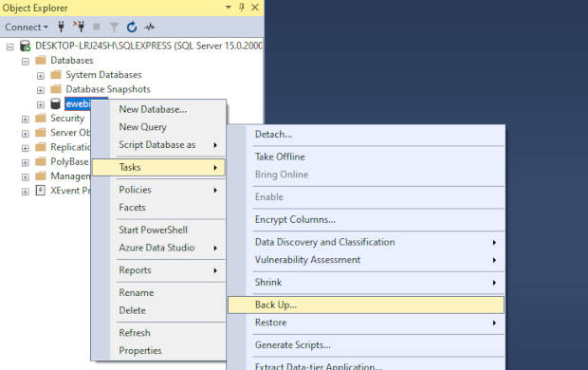Click the System Databases folder icon

[56, 74]
